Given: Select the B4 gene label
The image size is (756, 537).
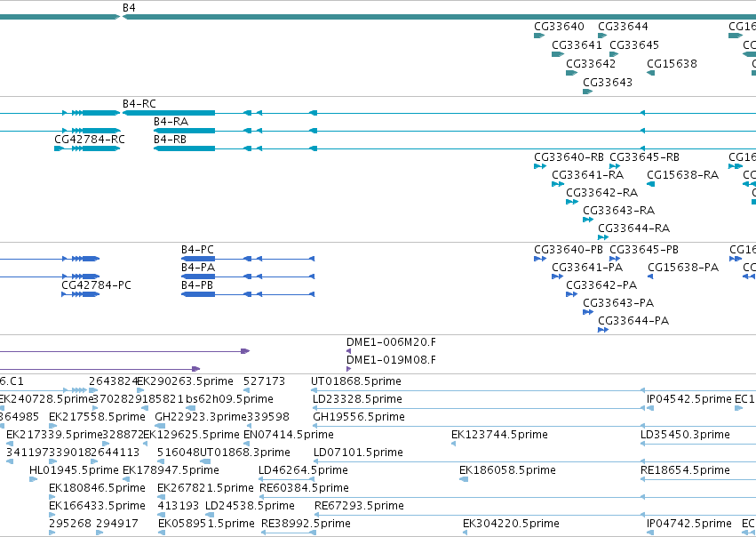Looking at the screenshot, I should 129,8.
